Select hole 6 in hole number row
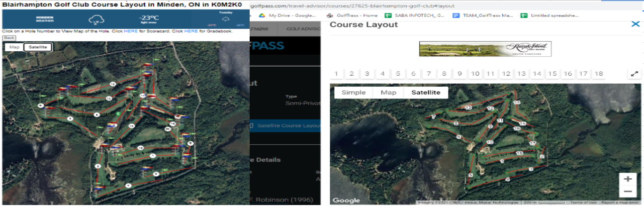Viewport: 644px width, 206px height. coord(413,74)
